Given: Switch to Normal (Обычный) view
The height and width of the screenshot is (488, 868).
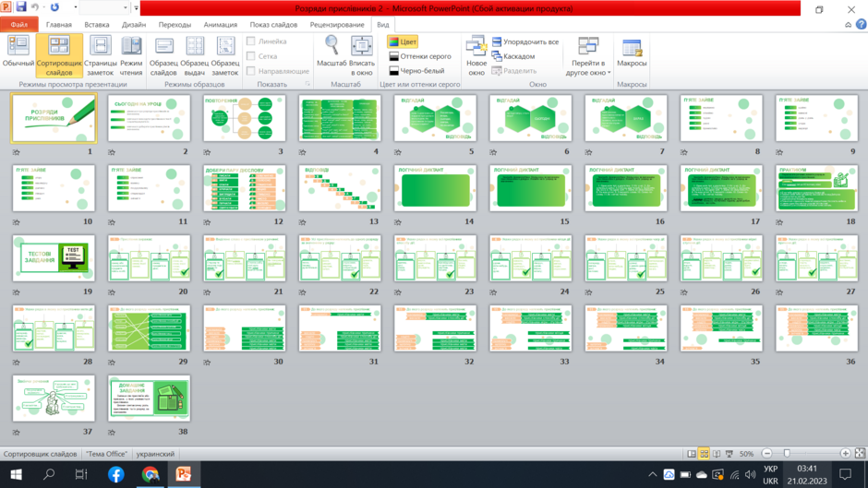Looking at the screenshot, I should click(x=18, y=54).
